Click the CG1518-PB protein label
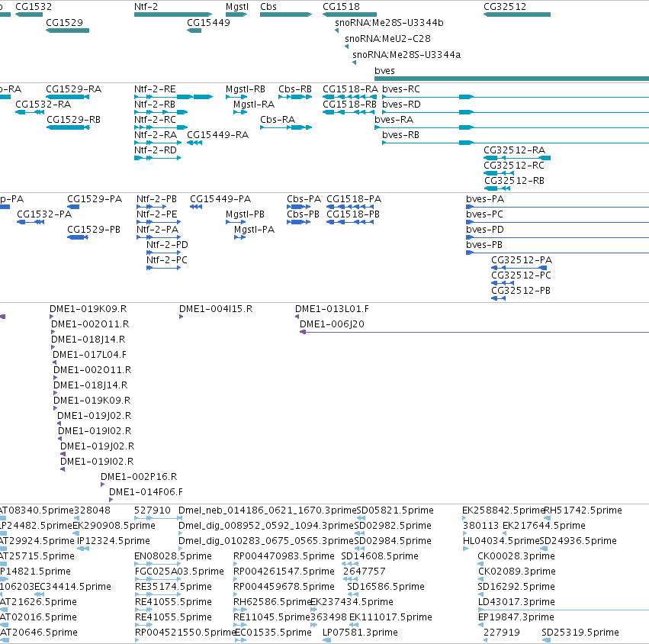Viewport: 649px width, 644px height. coord(352,214)
